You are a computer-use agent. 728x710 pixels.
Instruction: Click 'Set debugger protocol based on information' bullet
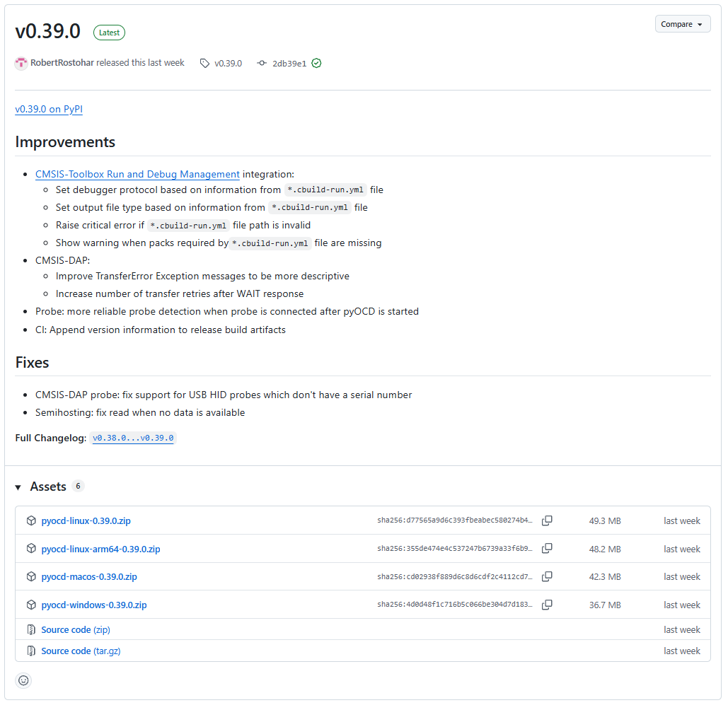click(219, 190)
